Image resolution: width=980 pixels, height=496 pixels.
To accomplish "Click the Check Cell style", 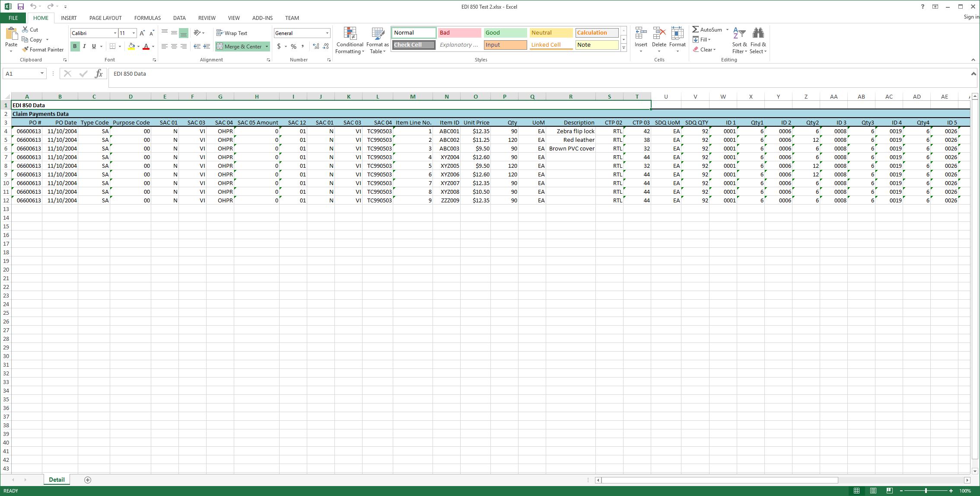I will (413, 45).
